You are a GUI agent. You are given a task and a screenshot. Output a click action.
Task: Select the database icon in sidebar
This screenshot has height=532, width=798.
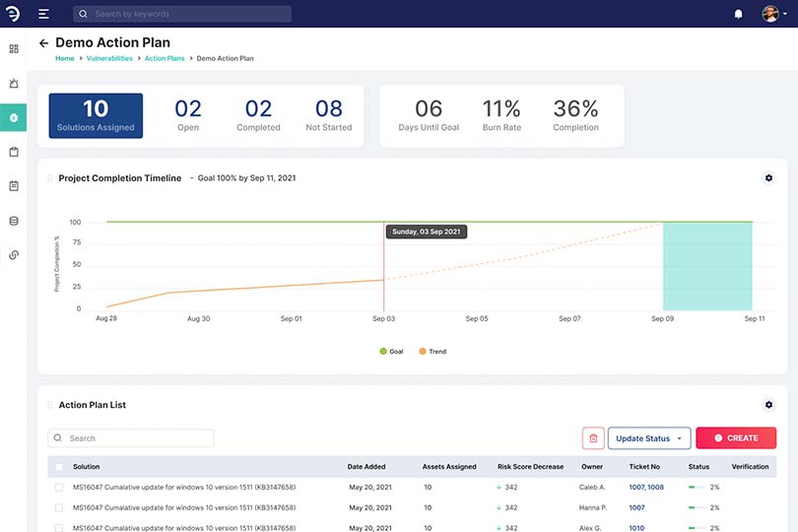click(14, 221)
